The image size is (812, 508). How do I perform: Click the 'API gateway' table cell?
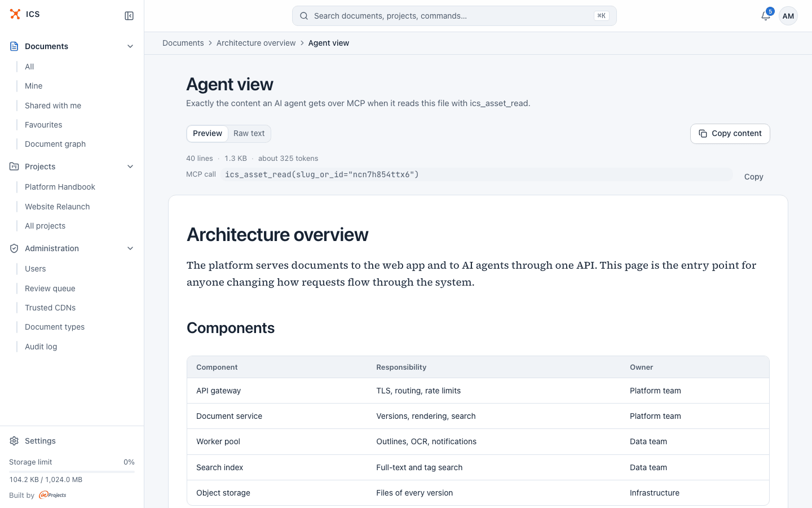click(277, 391)
